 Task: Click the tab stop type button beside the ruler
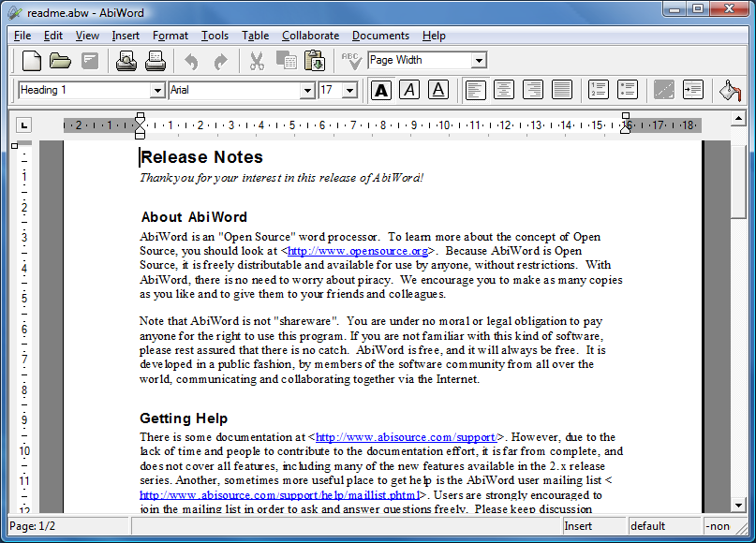pyautogui.click(x=23, y=125)
